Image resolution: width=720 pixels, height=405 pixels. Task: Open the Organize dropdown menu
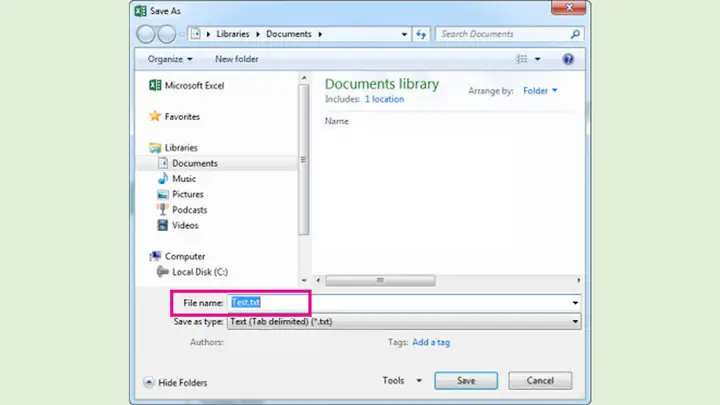tap(170, 59)
